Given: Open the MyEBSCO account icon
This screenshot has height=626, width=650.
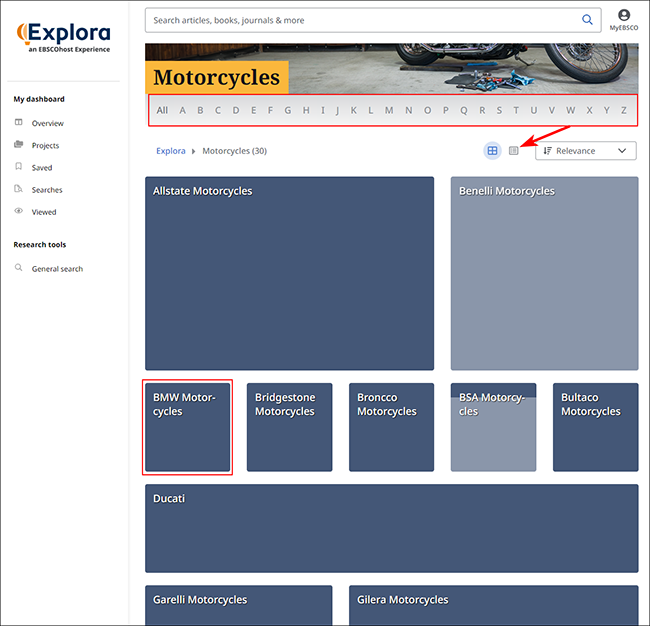Looking at the screenshot, I should (x=623, y=15).
